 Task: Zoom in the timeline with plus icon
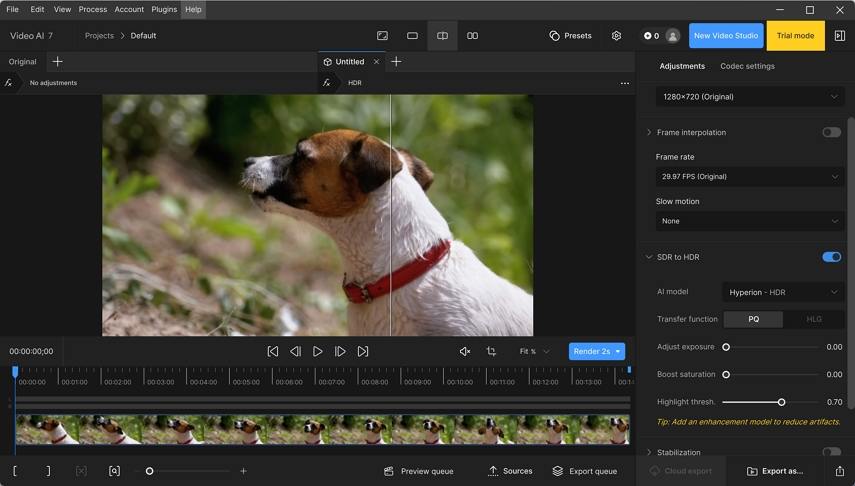click(243, 471)
